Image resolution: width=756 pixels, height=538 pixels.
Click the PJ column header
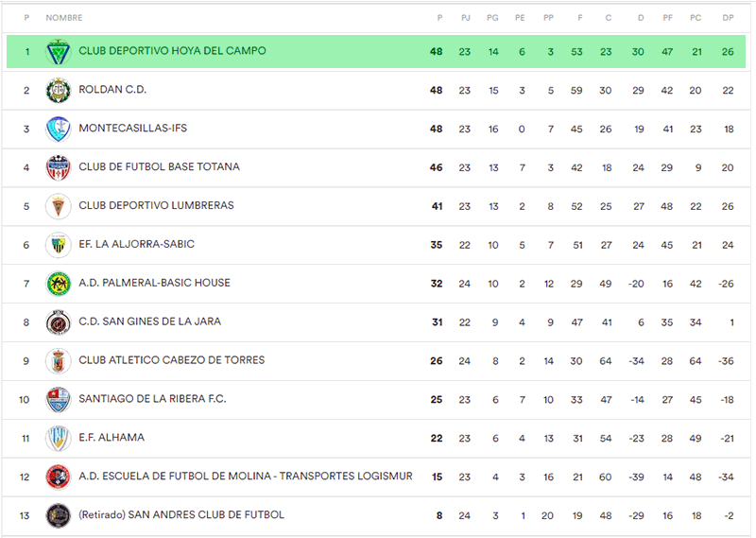(x=465, y=18)
